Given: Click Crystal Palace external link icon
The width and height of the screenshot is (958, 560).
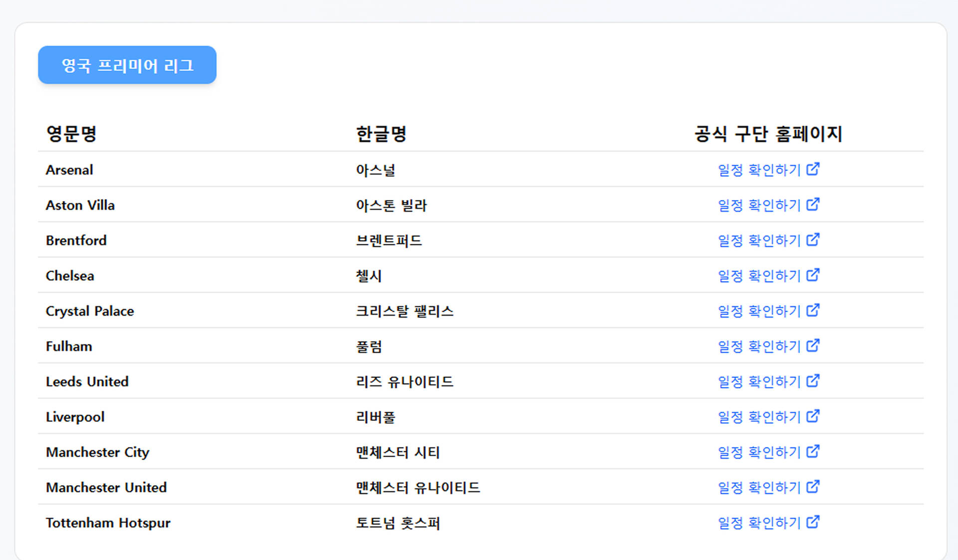Looking at the screenshot, I should coord(813,311).
